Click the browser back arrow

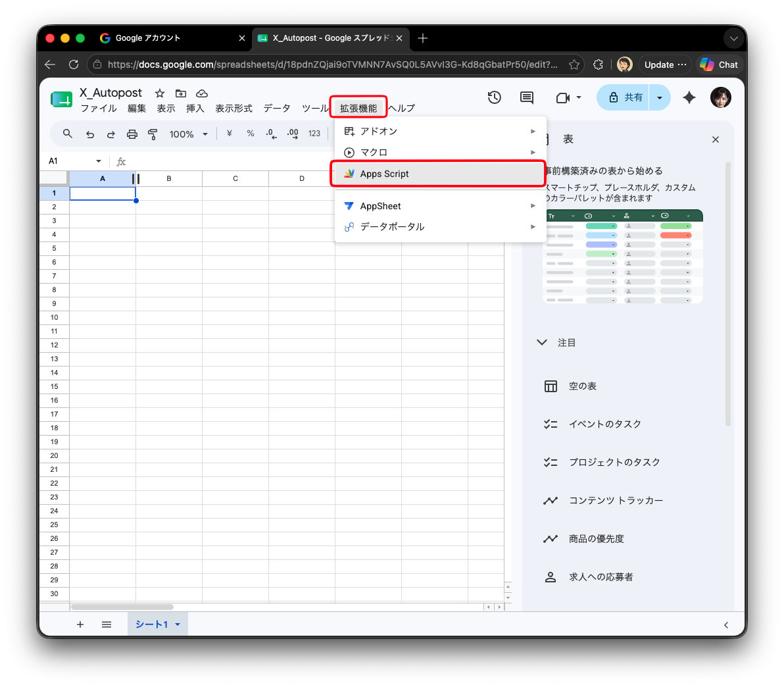pos(49,64)
